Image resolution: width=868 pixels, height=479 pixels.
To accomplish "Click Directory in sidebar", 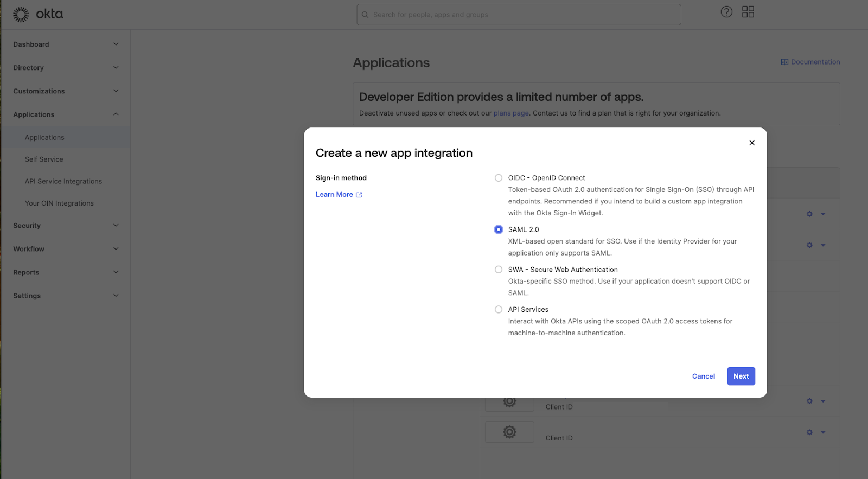I will tap(28, 68).
